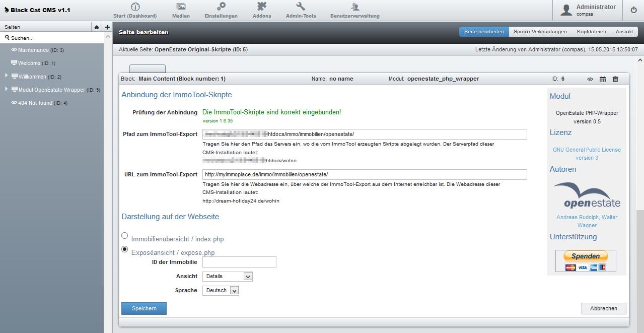This screenshot has width=644, height=333.
Task: Click the eye icon beside 404 Not found
Action: tap(14, 103)
